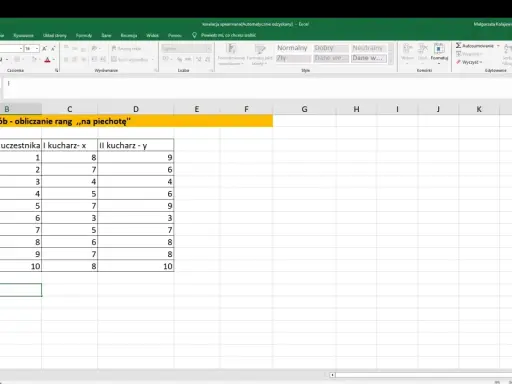Image resolution: width=512 pixels, height=384 pixels.
Task: Select column K header
Action: point(479,109)
